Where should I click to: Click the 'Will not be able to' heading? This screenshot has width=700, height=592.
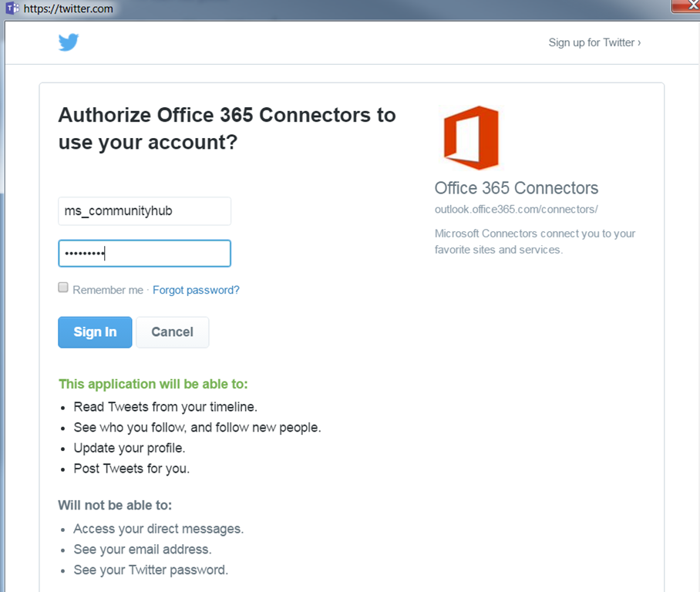tap(115, 506)
